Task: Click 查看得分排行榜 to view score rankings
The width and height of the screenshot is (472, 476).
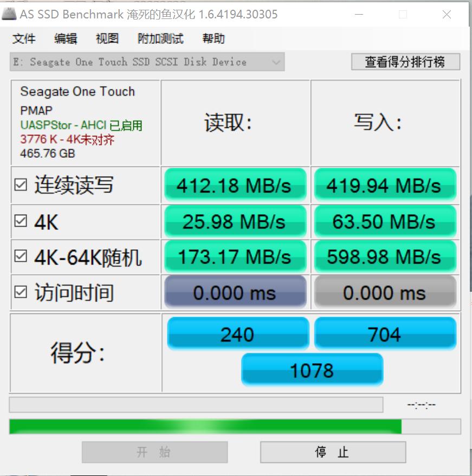Action: pyautogui.click(x=405, y=61)
